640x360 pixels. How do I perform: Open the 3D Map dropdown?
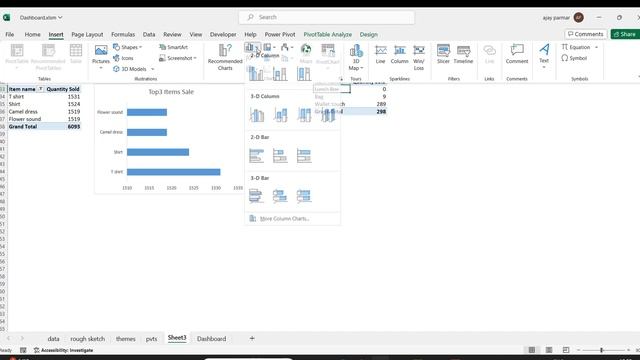(362, 68)
